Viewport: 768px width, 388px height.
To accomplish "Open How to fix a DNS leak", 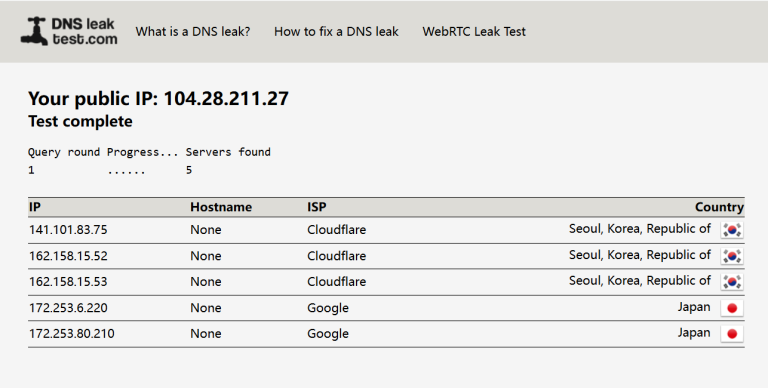I will coord(336,31).
